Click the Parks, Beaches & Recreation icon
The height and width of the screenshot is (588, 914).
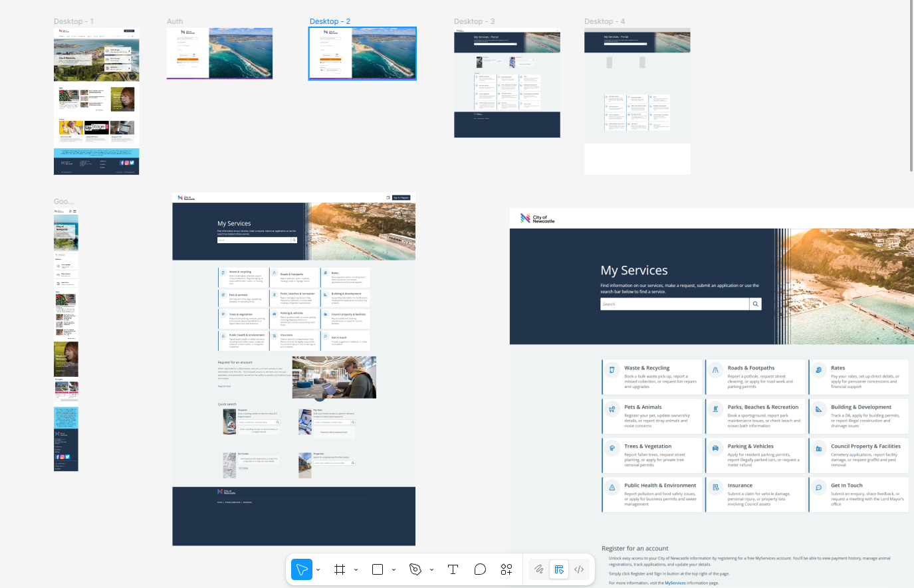point(715,409)
